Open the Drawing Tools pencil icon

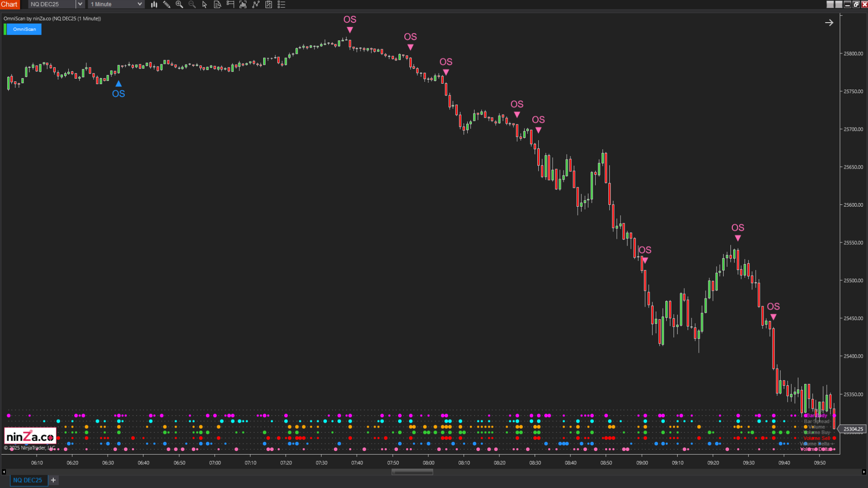click(x=166, y=5)
